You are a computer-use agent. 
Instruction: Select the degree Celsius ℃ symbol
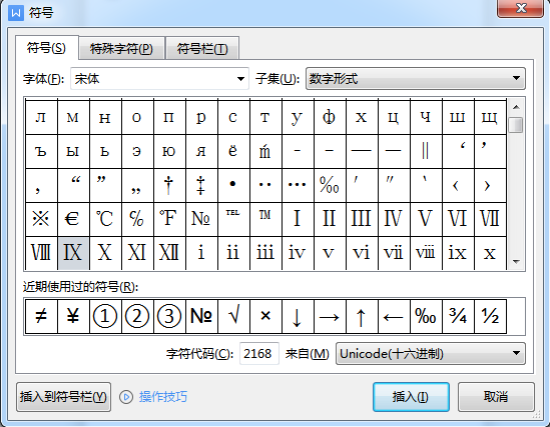[105, 219]
